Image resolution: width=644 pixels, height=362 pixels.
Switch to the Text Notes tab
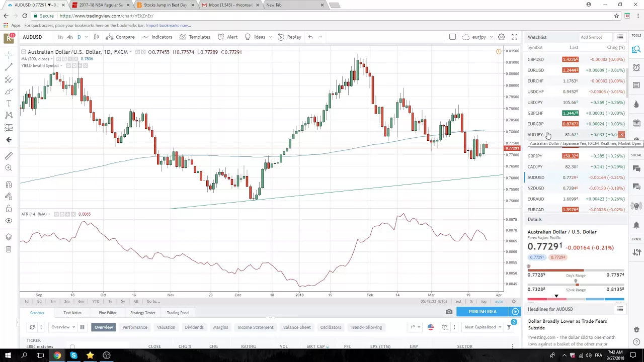tap(72, 313)
